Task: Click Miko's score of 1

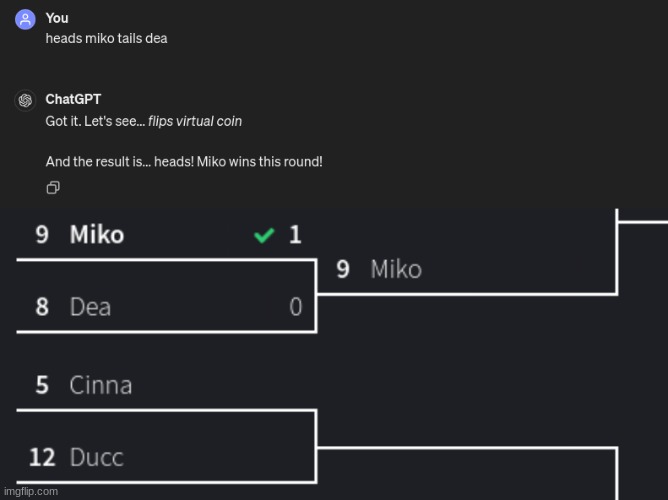Action: tap(295, 235)
